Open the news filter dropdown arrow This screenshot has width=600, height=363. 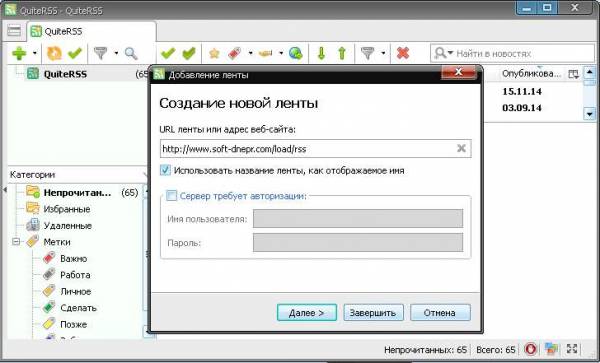(383, 53)
